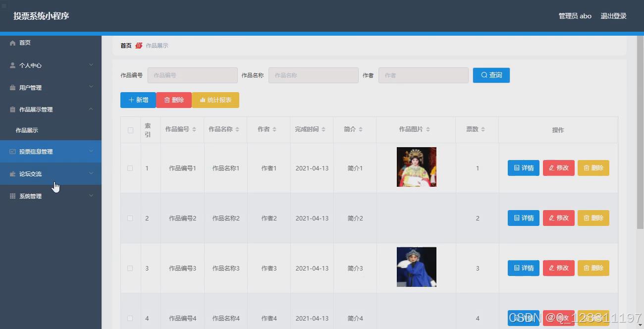Click the 投票信息管理 sidebar icon
Screen dimensions: 644x329
[x=13, y=151]
